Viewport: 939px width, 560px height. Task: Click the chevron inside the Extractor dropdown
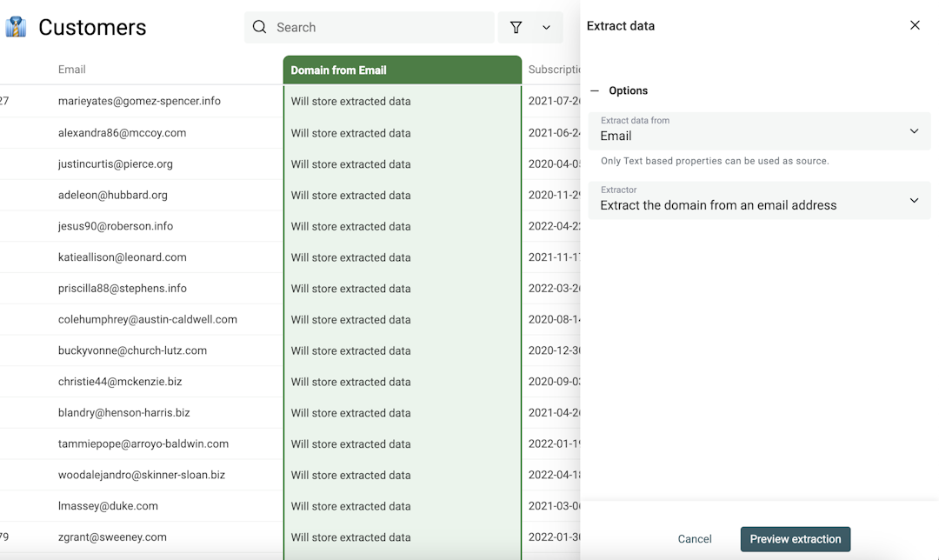pyautogui.click(x=914, y=200)
